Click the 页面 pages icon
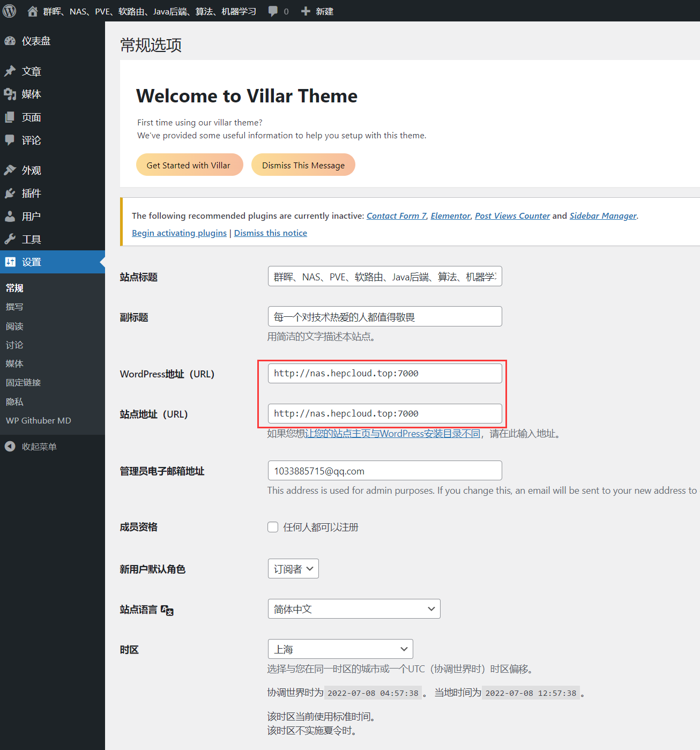700x750 pixels. 10,117
